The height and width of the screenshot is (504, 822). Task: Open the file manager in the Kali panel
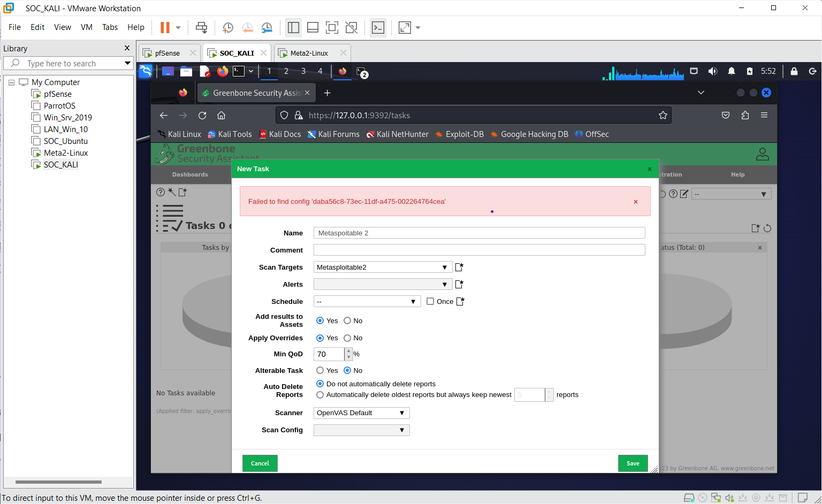point(186,71)
